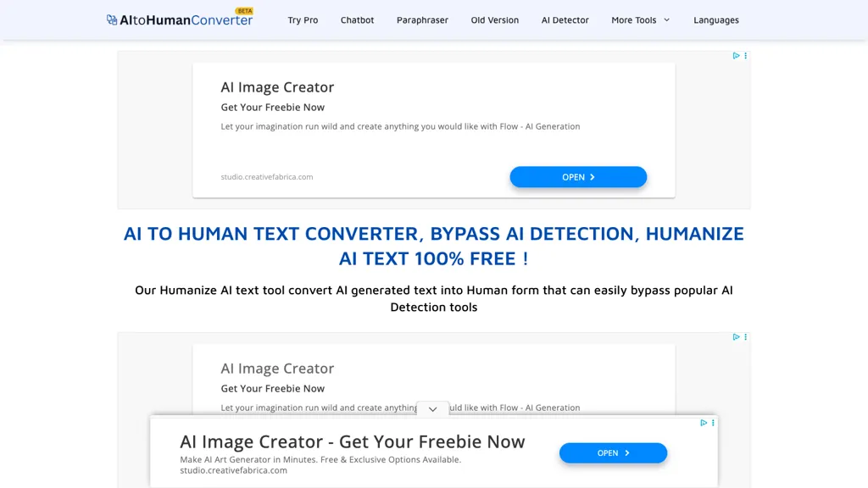Open the AI Detector section

[x=565, y=19]
